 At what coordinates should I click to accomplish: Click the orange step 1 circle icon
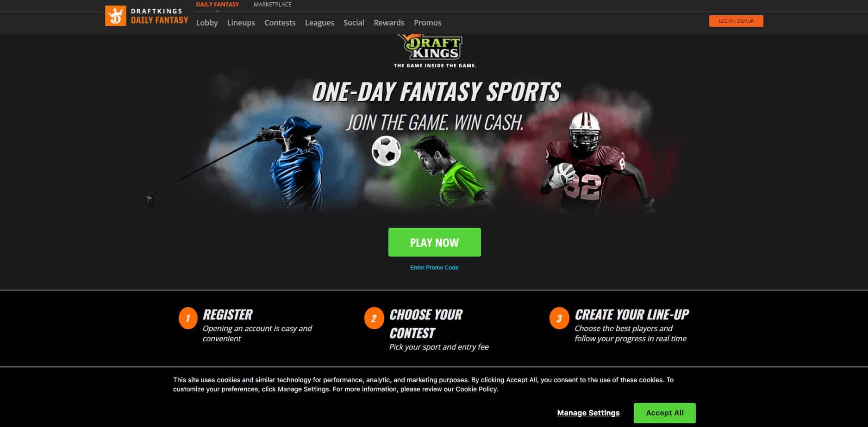point(188,318)
